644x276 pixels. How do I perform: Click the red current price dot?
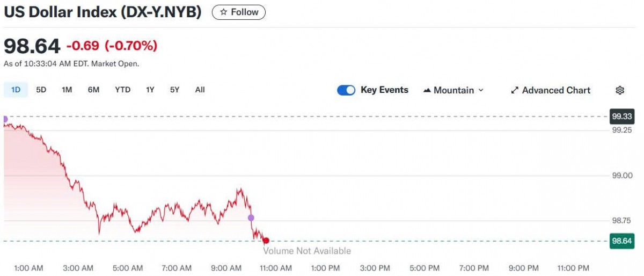coord(266,241)
